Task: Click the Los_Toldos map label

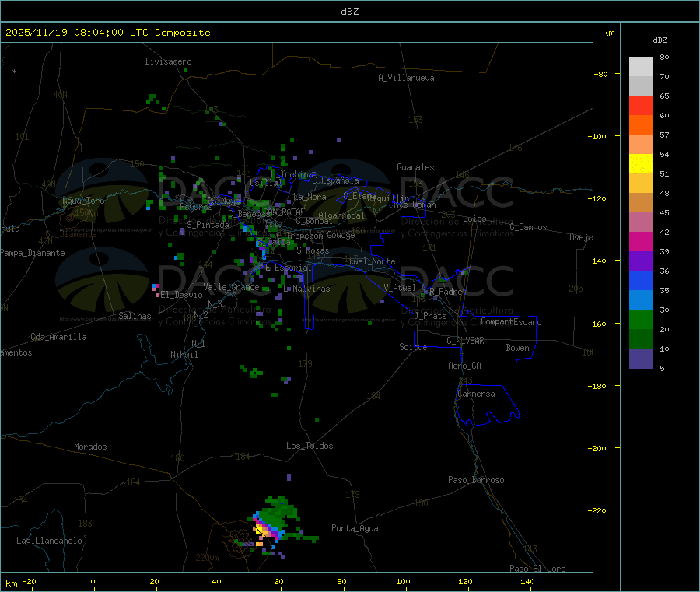Action: (310, 446)
